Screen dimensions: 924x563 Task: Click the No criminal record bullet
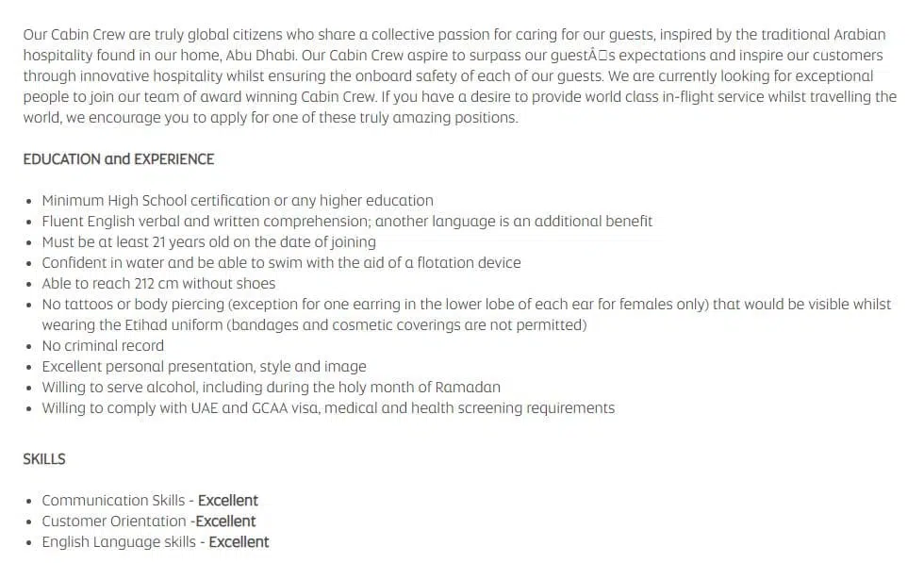[103, 345]
